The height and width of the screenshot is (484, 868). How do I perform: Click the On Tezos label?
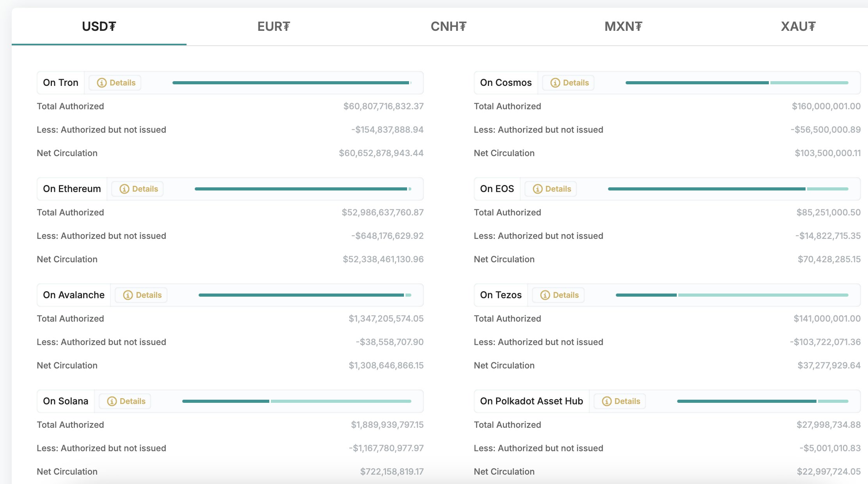point(501,295)
